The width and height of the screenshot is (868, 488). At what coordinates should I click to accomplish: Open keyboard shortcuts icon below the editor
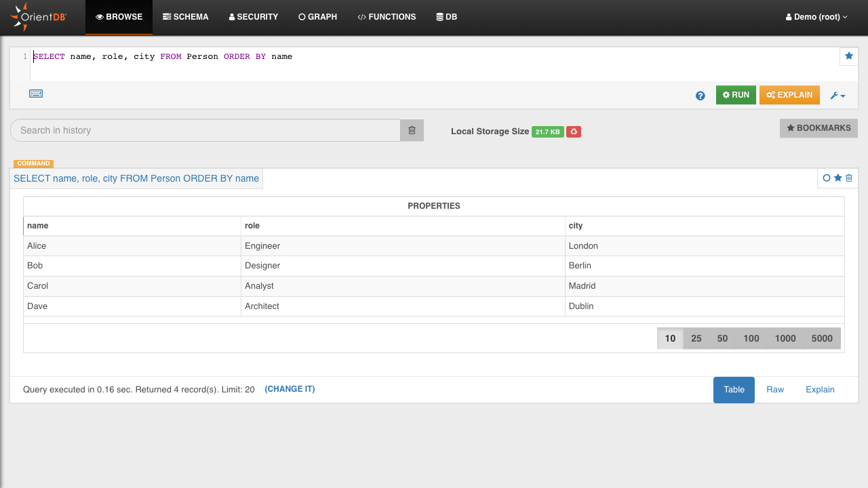tap(36, 94)
